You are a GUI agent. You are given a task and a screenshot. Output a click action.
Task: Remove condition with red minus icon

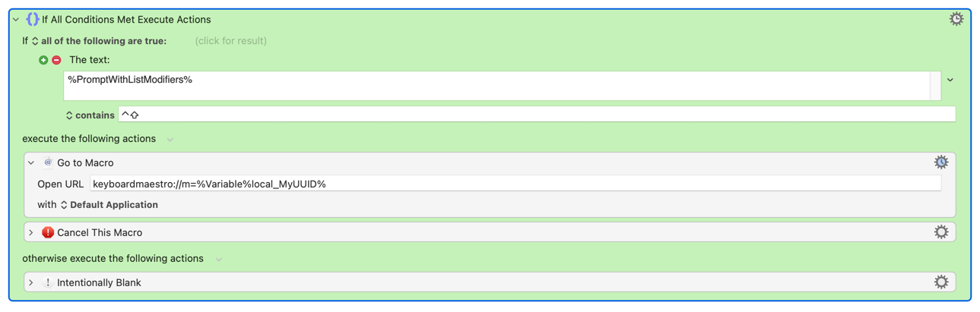click(x=56, y=60)
